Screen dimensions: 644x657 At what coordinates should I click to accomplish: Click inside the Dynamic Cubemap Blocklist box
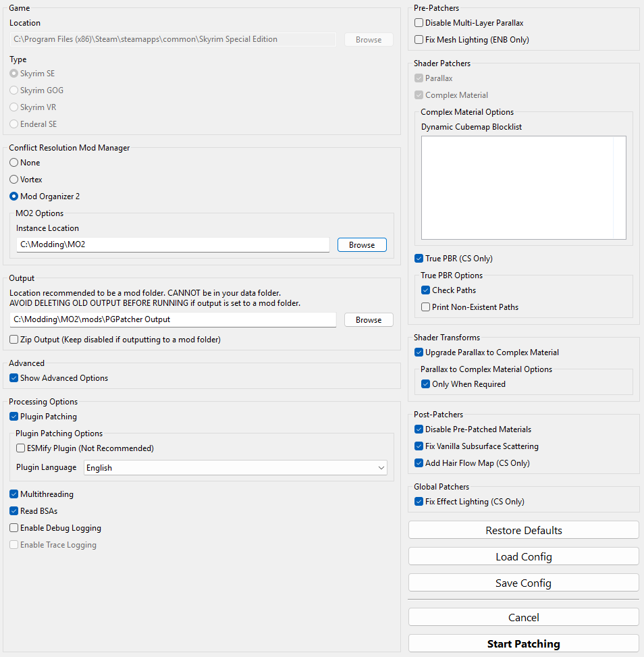pos(523,187)
